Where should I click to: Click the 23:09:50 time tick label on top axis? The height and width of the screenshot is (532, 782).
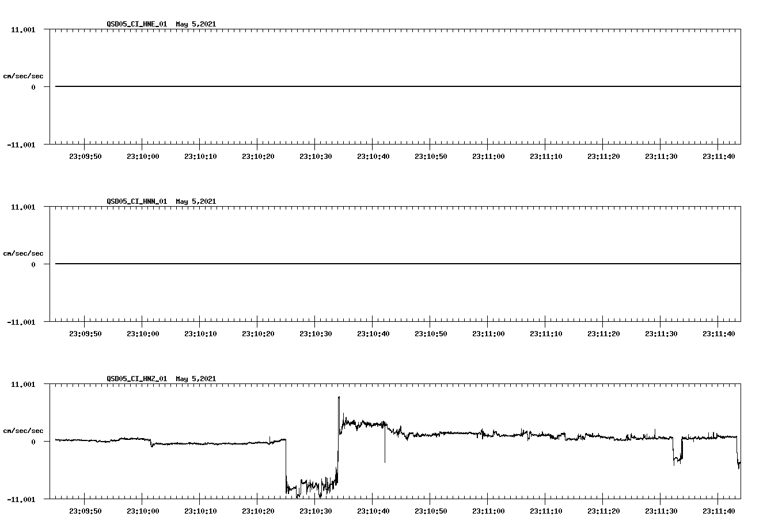click(x=85, y=155)
